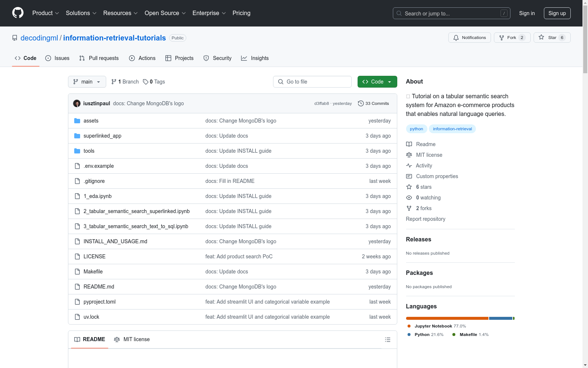The image size is (588, 368).
Task: Open the 1_eda.ipynb file
Action: coord(97,196)
